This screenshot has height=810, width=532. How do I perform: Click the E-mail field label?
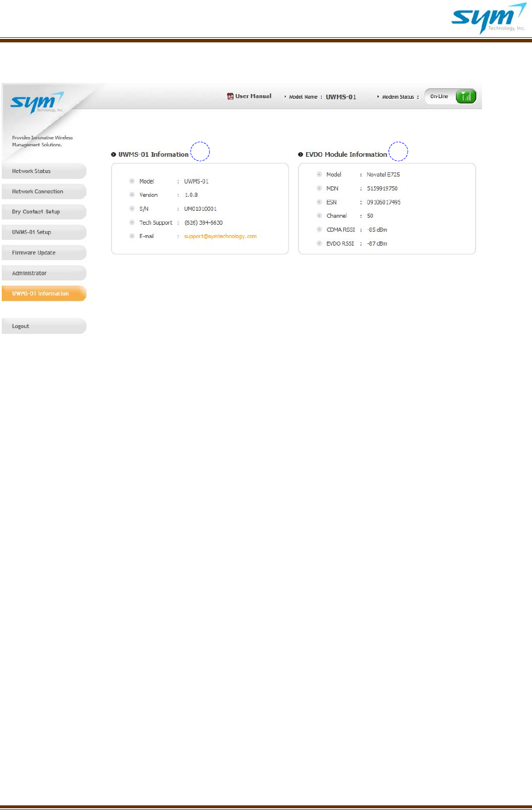pos(147,236)
